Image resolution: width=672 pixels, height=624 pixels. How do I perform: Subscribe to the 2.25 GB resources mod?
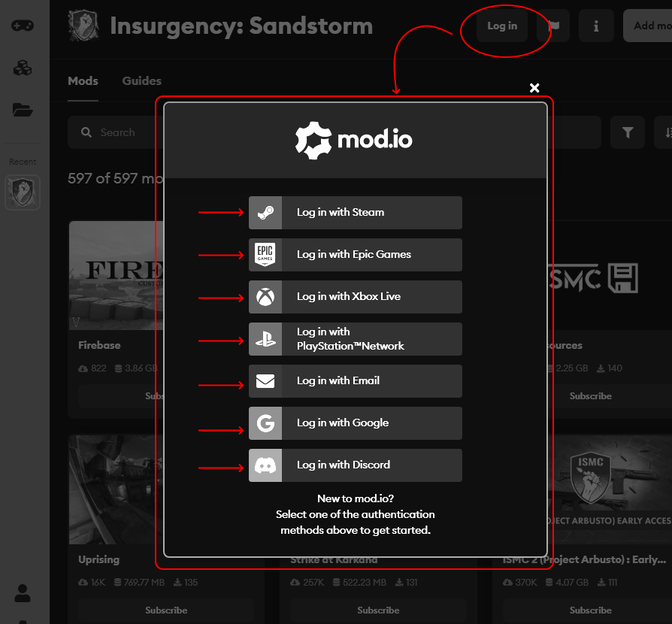[591, 396]
